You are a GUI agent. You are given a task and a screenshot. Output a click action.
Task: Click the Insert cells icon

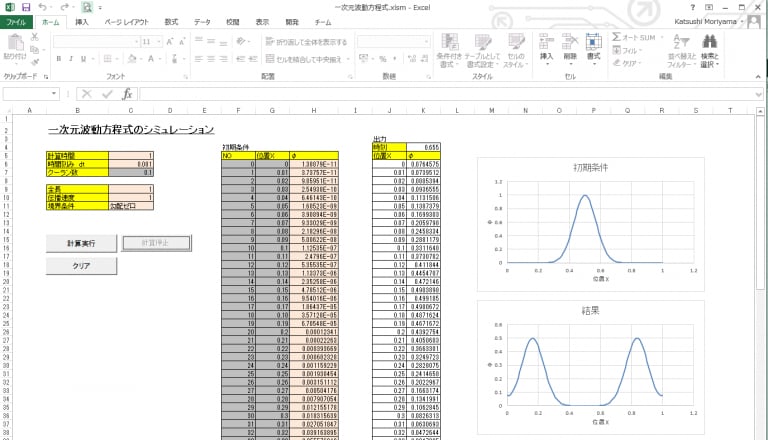[546, 49]
